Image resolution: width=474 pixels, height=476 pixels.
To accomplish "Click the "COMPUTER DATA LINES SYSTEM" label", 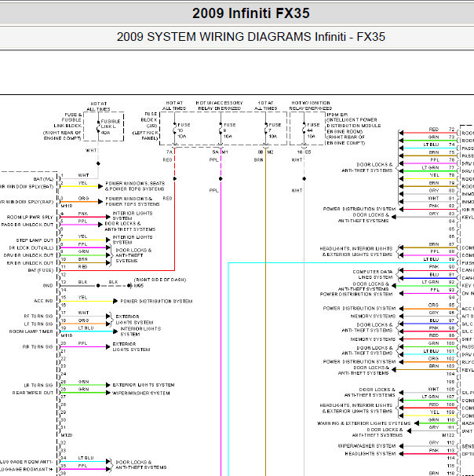I will coord(373,275).
